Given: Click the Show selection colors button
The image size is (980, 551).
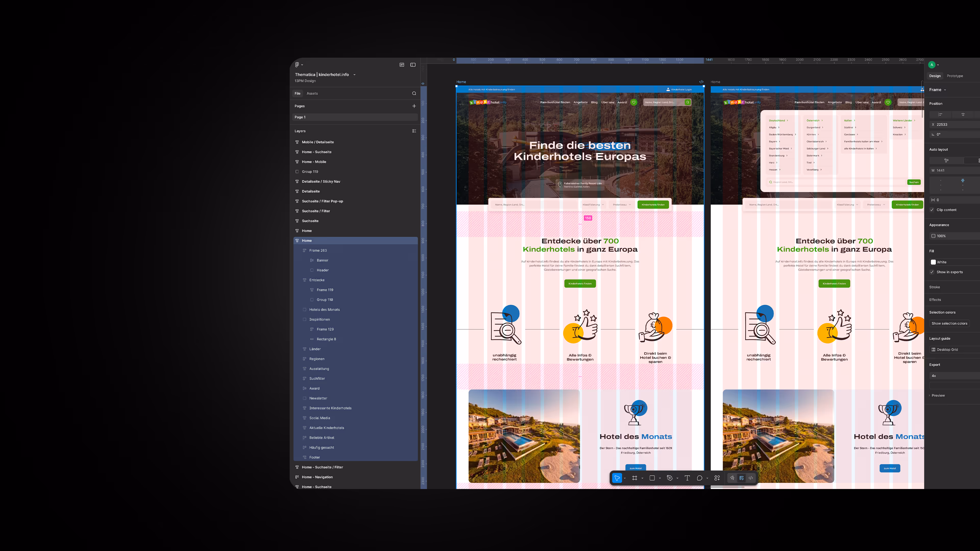Looking at the screenshot, I should [949, 323].
